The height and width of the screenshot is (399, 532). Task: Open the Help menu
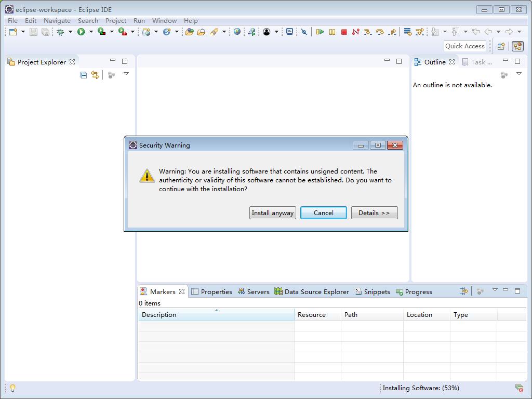tap(191, 21)
